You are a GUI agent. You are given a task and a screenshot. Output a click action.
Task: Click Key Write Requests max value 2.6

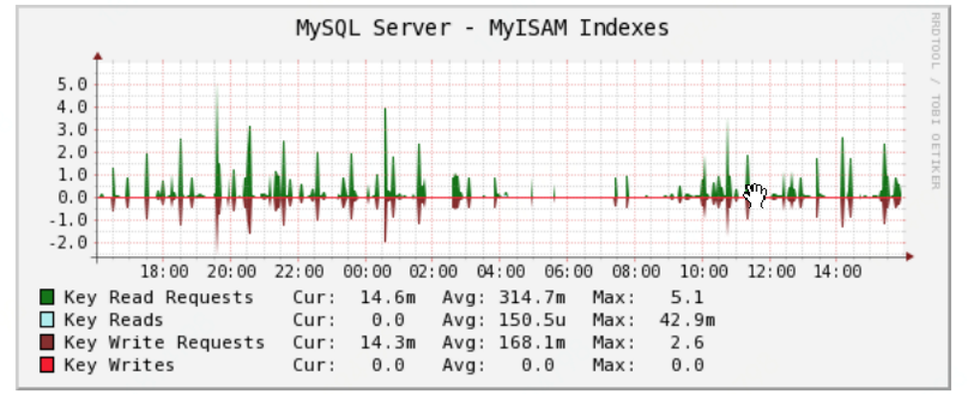pyautogui.click(x=688, y=342)
